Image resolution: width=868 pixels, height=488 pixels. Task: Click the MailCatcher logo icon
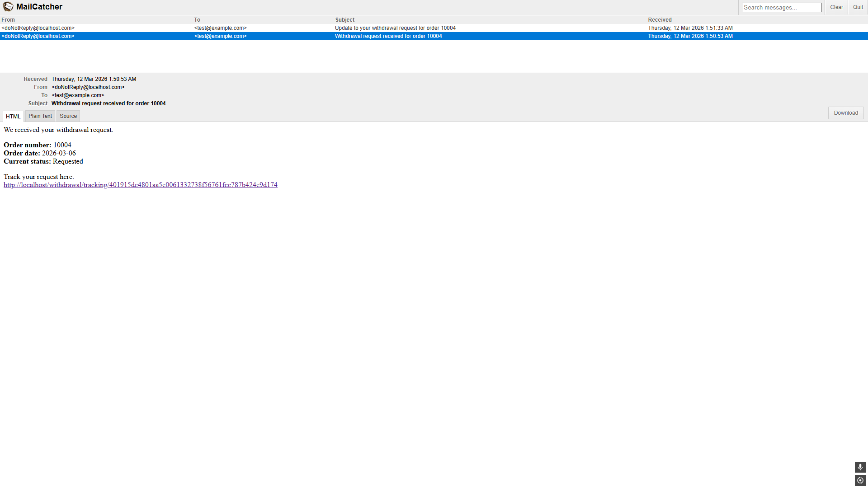(x=8, y=7)
